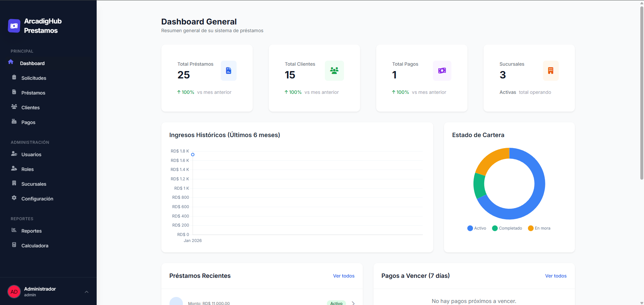Open the Solicitudes menu item
The height and width of the screenshot is (305, 644).
point(14,77)
